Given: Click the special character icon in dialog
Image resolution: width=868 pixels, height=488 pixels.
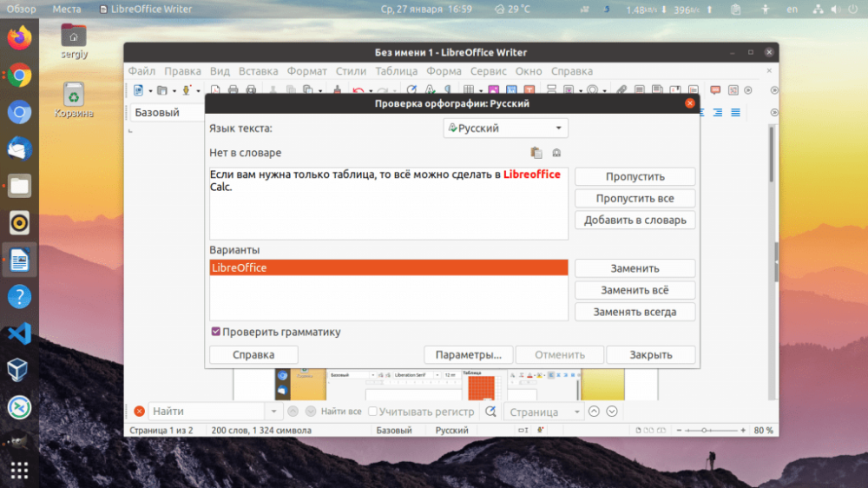Looking at the screenshot, I should pyautogui.click(x=556, y=153).
